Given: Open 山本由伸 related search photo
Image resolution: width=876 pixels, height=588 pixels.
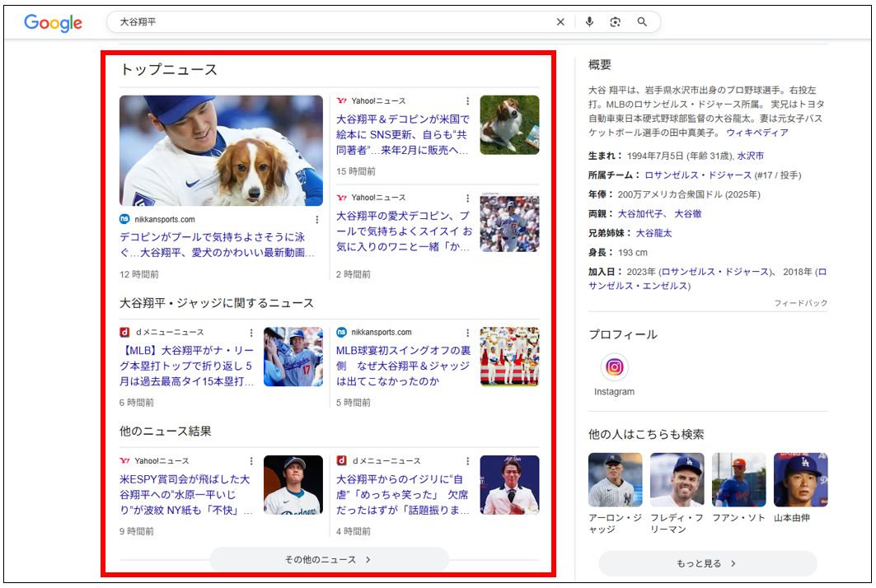Looking at the screenshot, I should (x=800, y=479).
